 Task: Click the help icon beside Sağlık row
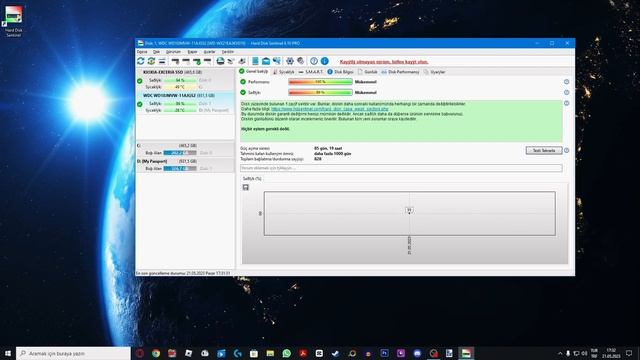tap(567, 93)
